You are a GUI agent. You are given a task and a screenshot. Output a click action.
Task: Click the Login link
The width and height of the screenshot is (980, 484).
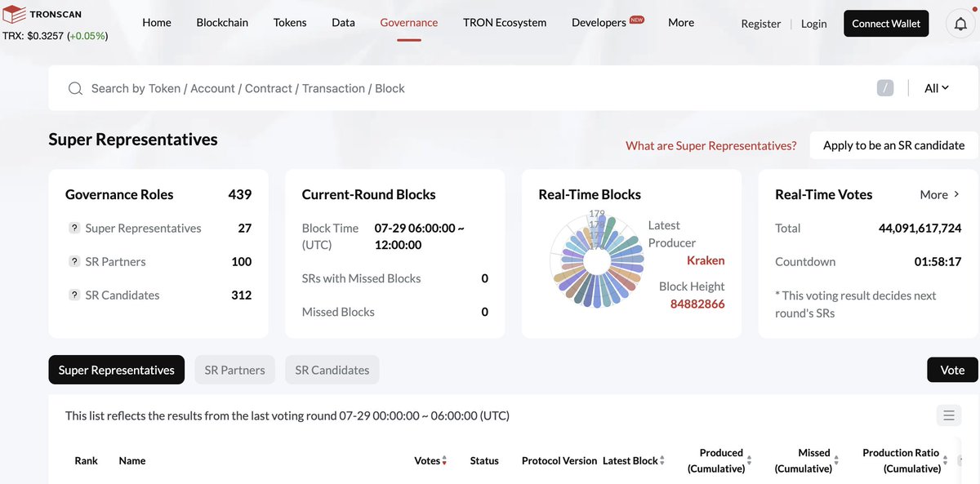813,24
